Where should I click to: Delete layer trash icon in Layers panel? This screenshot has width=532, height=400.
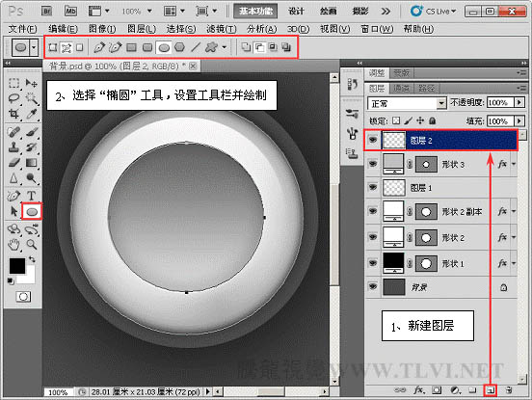click(509, 390)
